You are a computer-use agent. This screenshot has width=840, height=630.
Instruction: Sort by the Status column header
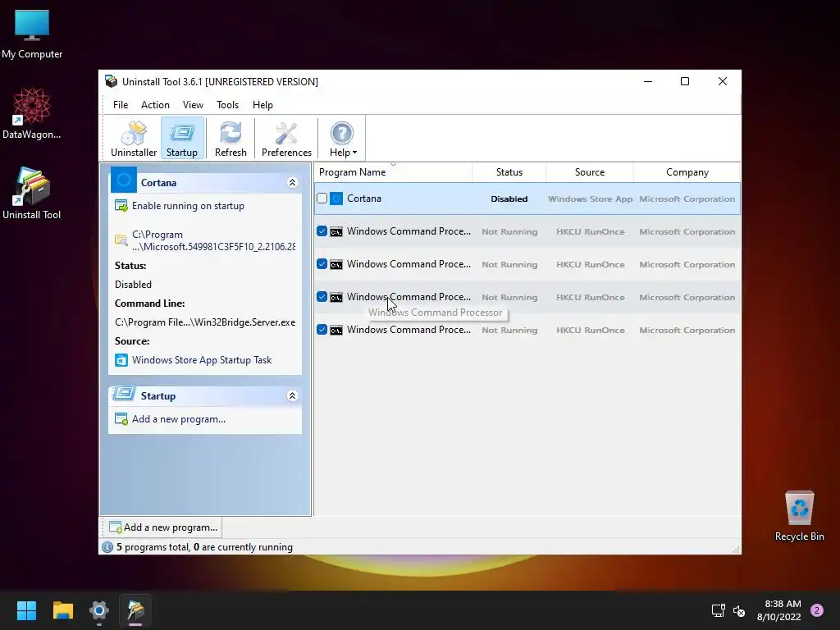(x=509, y=172)
